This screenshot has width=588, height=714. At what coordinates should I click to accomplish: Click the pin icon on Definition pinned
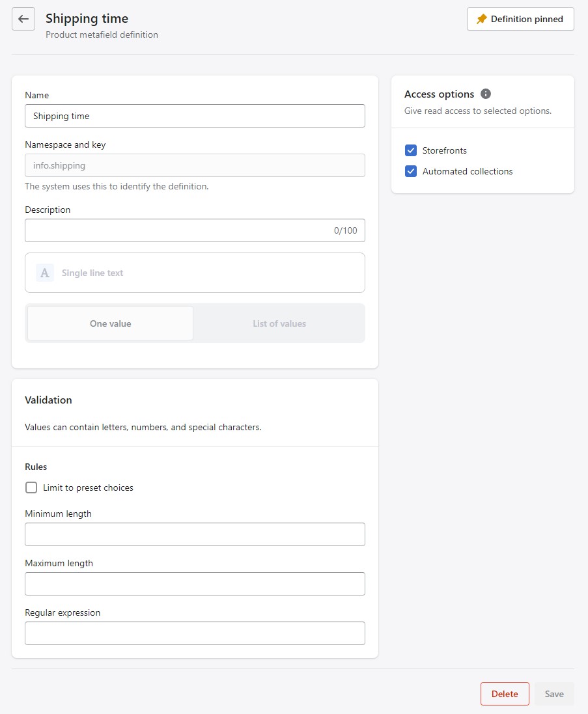[x=481, y=20]
